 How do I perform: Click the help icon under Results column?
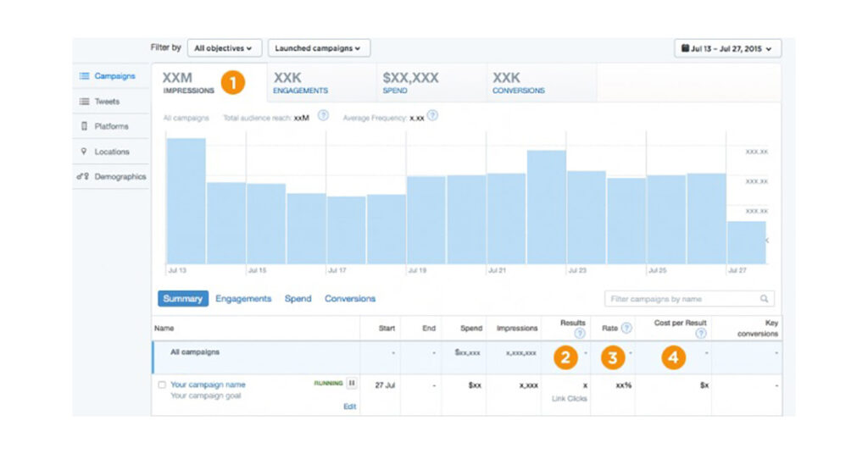tap(580, 334)
